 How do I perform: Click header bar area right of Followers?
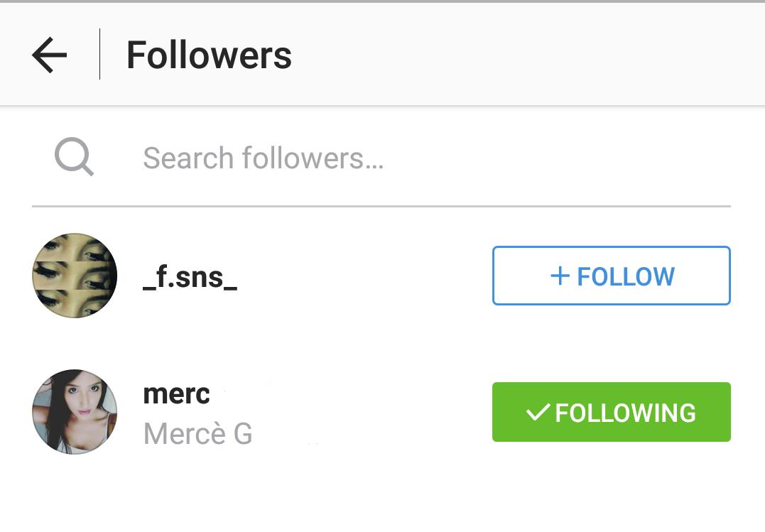526,55
